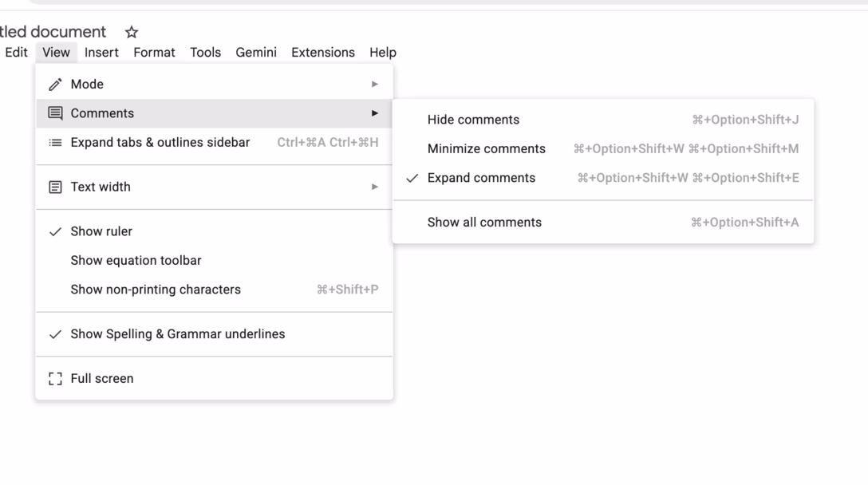The image size is (868, 485).
Task: Click the Comments speech bubble icon
Action: [x=55, y=113]
